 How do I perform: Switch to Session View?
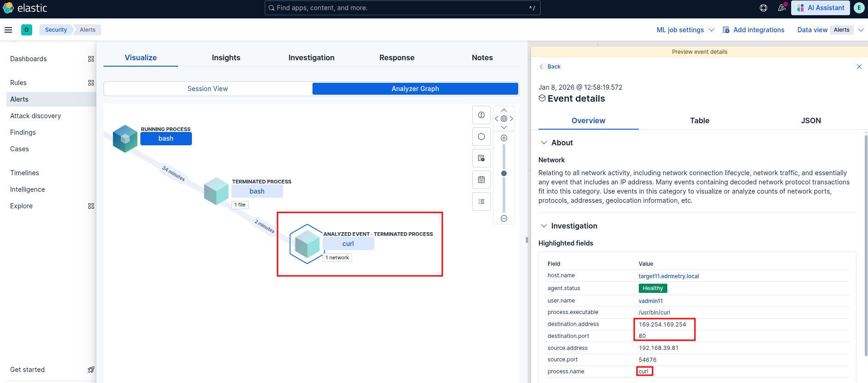[208, 89]
